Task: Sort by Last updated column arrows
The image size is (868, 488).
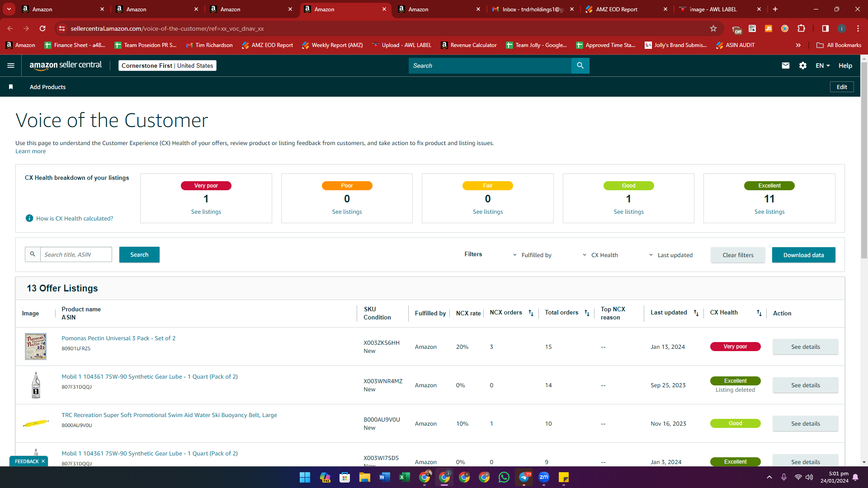Action: [x=696, y=313]
